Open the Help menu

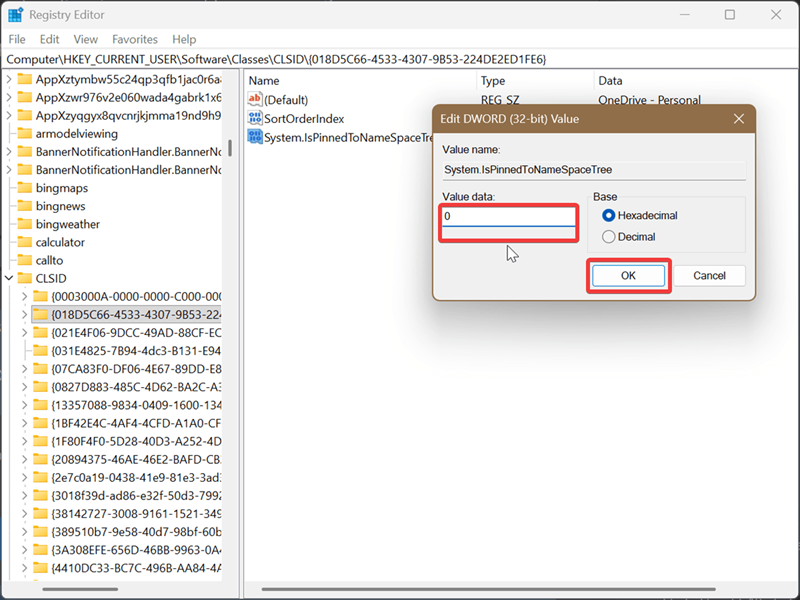[184, 39]
